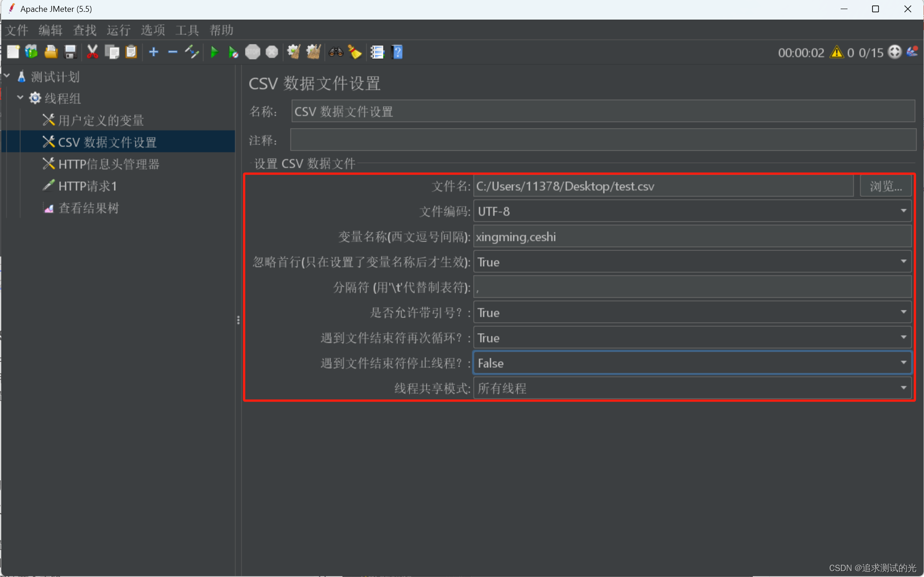
Task: Open Search with the binoculars icon
Action: [x=336, y=52]
